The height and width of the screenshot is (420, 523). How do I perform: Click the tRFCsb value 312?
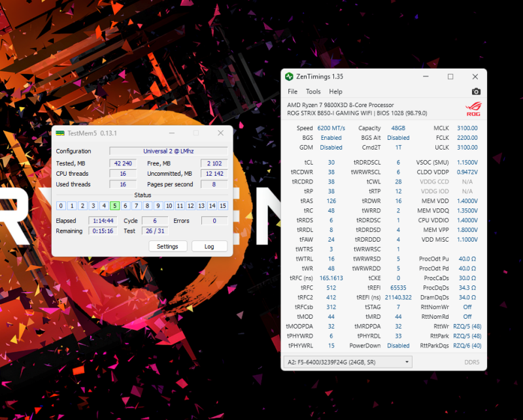(x=331, y=307)
